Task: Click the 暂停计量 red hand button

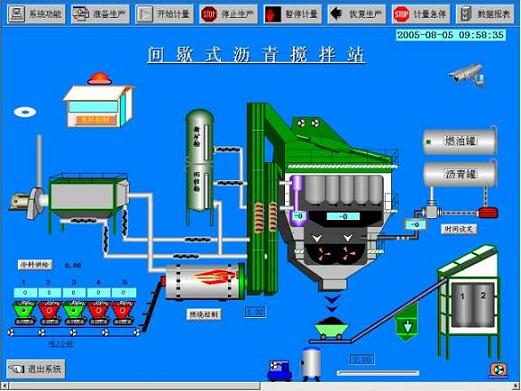Action: tap(293, 14)
